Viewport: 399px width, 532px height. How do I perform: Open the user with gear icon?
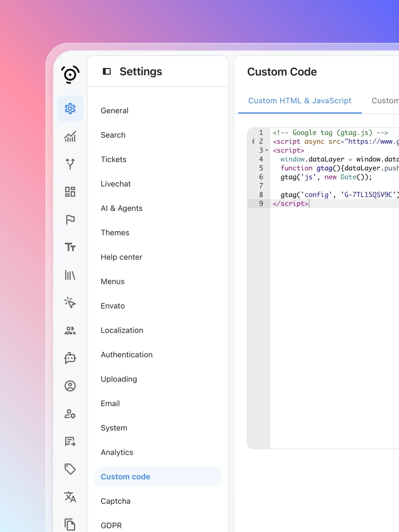(70, 414)
